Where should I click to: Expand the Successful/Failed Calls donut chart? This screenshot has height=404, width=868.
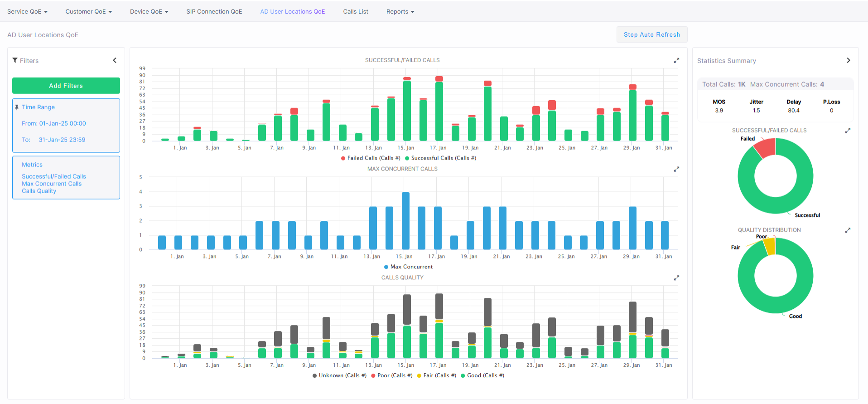(x=848, y=131)
